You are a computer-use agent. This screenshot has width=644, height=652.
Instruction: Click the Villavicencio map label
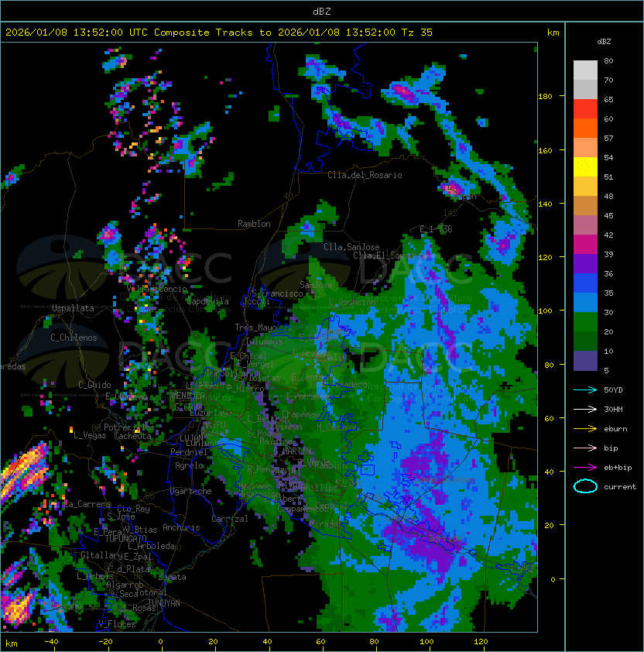pyautogui.click(x=156, y=289)
